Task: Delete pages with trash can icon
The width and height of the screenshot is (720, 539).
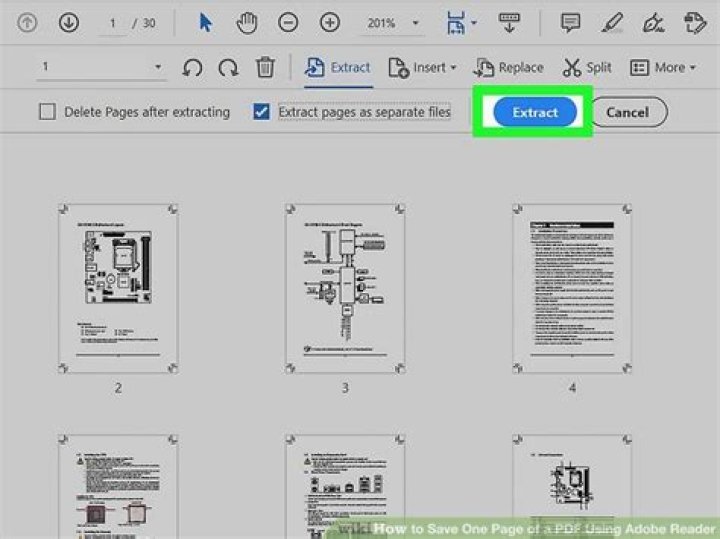Action: coord(265,67)
